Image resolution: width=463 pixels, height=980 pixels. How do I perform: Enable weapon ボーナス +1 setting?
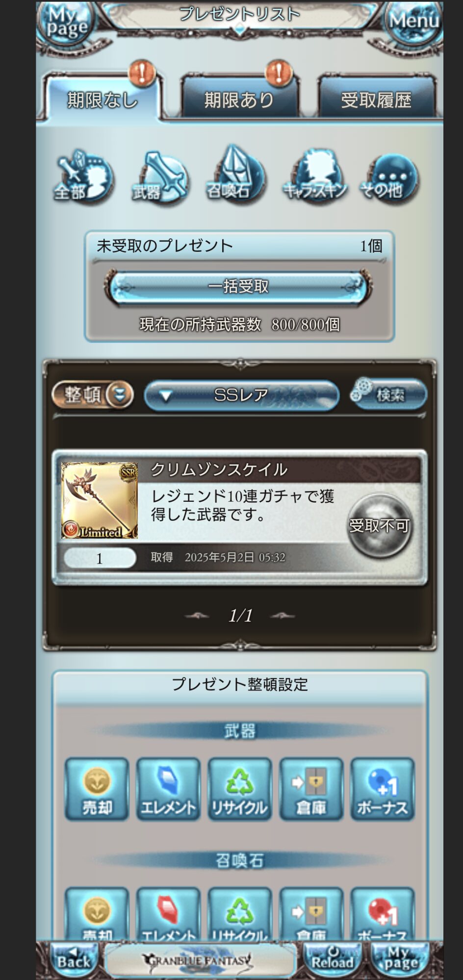[383, 789]
